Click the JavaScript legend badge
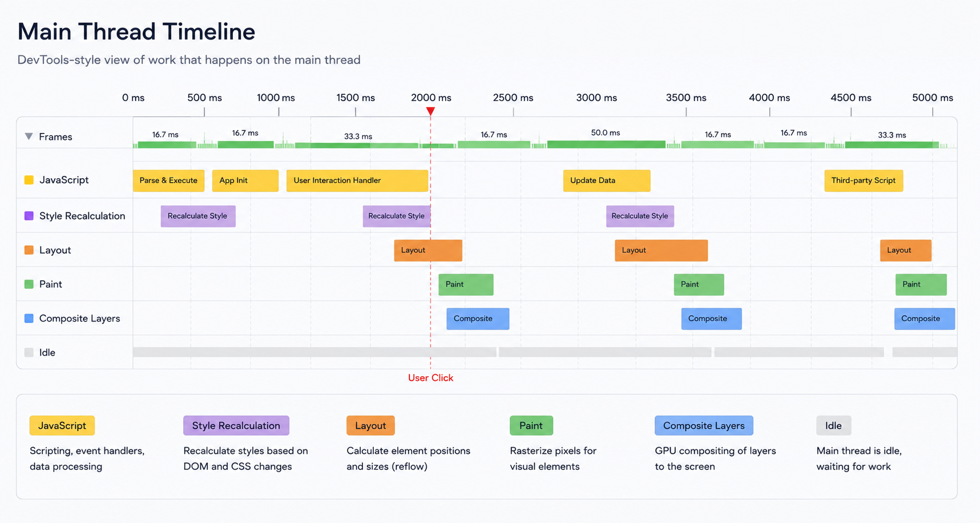The width and height of the screenshot is (980, 523). (x=62, y=425)
